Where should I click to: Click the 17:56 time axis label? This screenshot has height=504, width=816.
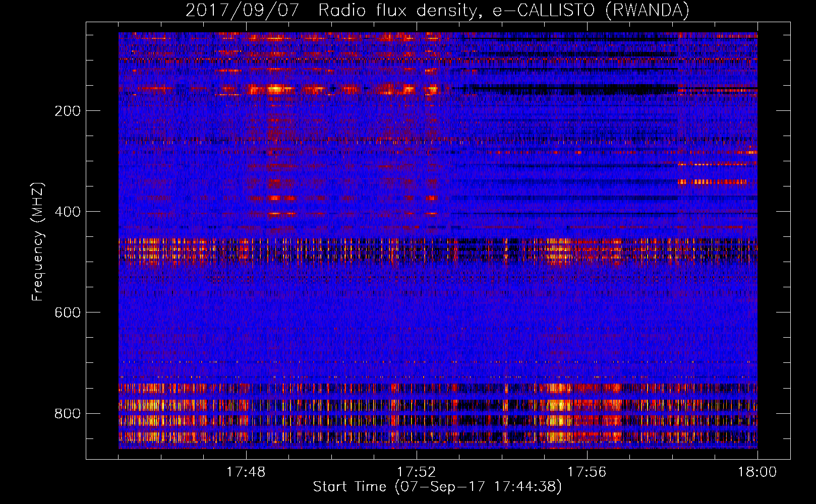587,472
